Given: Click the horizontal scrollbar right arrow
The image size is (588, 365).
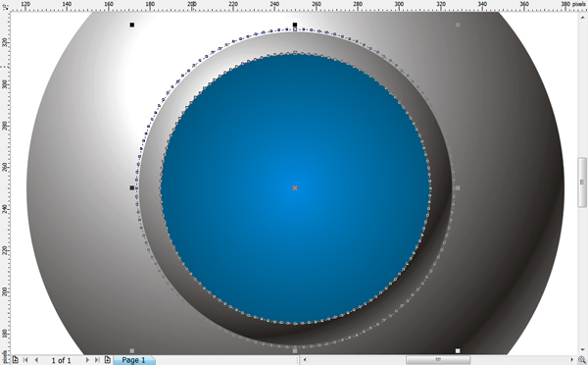Looking at the screenshot, I should (x=572, y=360).
